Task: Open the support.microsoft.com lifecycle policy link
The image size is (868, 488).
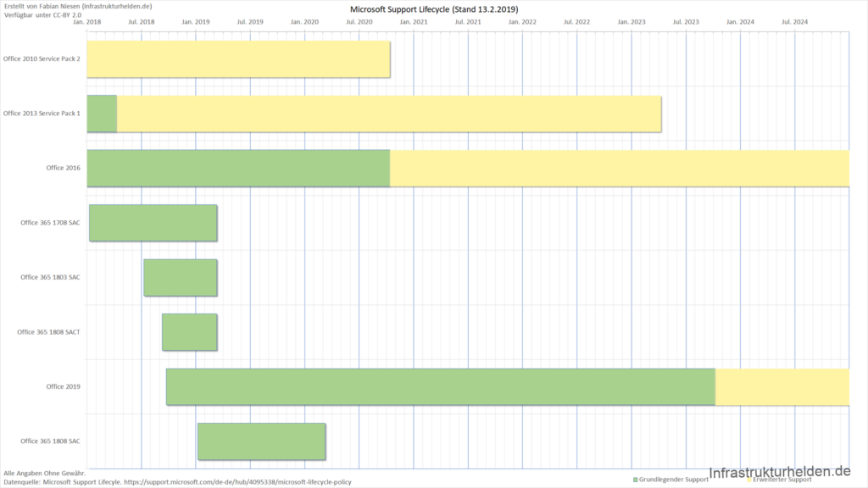Action: (237, 482)
